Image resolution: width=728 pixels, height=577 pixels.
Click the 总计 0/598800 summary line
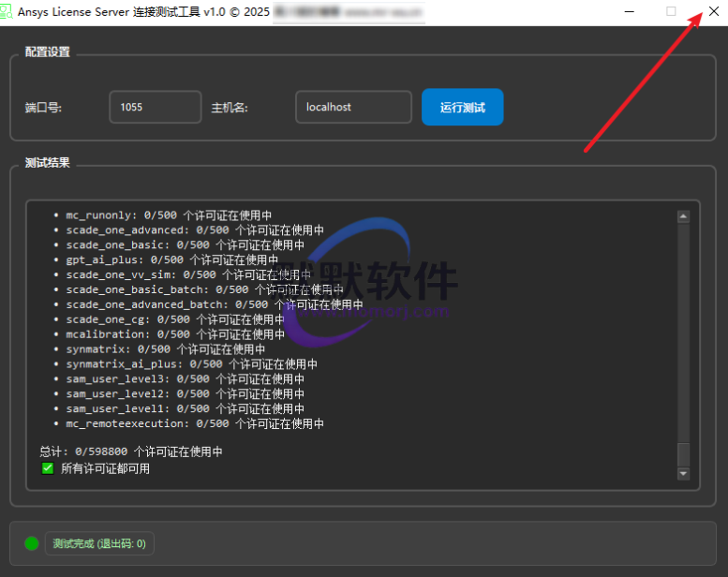131,451
